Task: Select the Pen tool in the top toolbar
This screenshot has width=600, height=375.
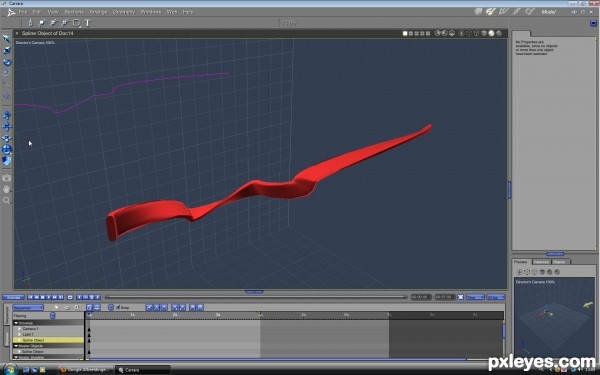Action: point(31,23)
